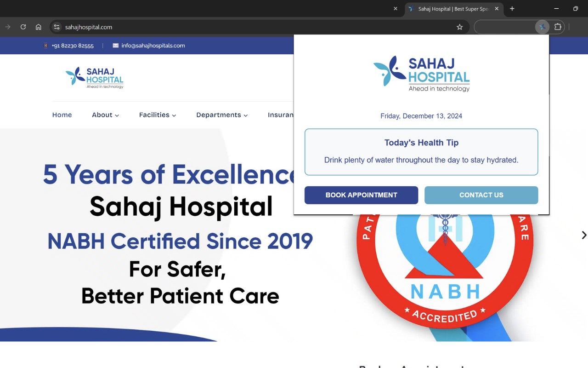The width and height of the screenshot is (588, 368).
Task: Expand the Facilities dropdown menu
Action: (158, 115)
